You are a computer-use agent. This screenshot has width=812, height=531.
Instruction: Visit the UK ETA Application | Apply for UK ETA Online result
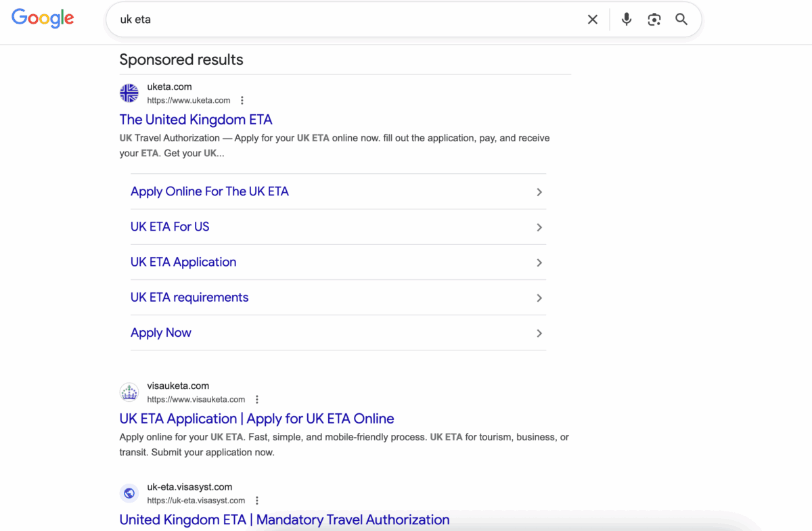click(x=256, y=419)
